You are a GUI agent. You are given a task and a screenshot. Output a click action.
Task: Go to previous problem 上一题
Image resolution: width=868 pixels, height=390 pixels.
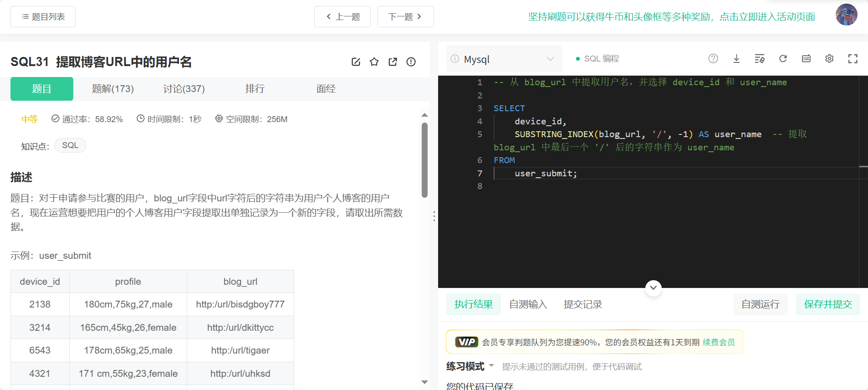click(x=342, y=17)
